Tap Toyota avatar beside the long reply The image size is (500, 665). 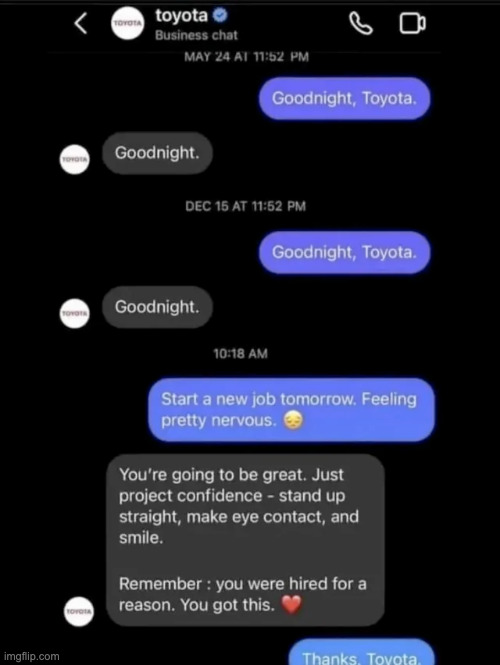coord(79,611)
